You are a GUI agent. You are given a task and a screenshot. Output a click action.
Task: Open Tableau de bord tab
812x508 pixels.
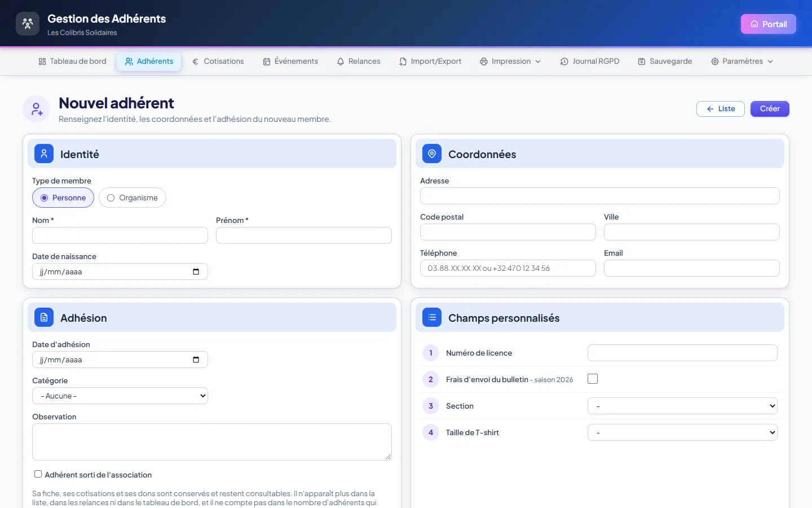pyautogui.click(x=72, y=62)
